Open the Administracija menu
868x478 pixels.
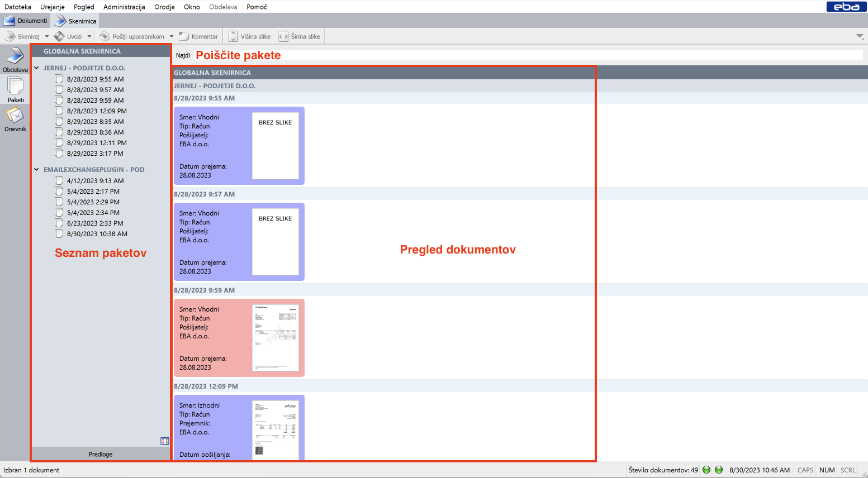tap(124, 7)
